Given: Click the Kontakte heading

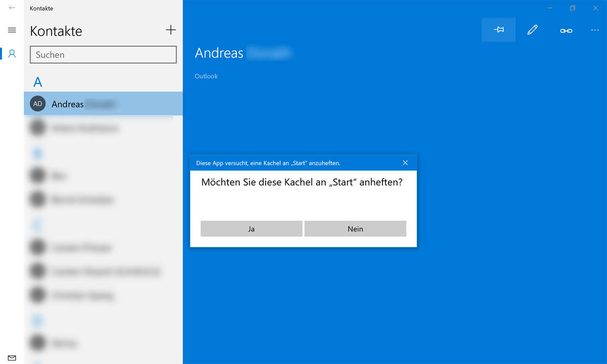Looking at the screenshot, I should tap(56, 31).
